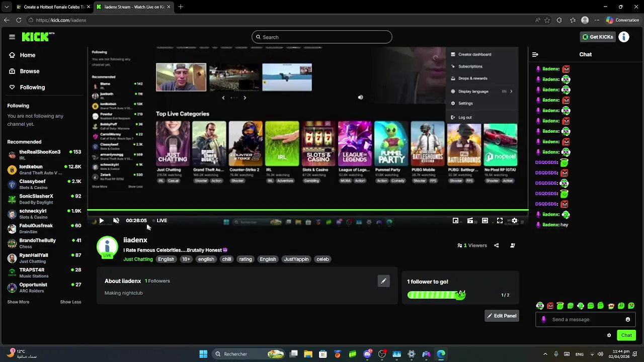Open Windows Start menu
The image size is (644, 362).
(x=203, y=354)
